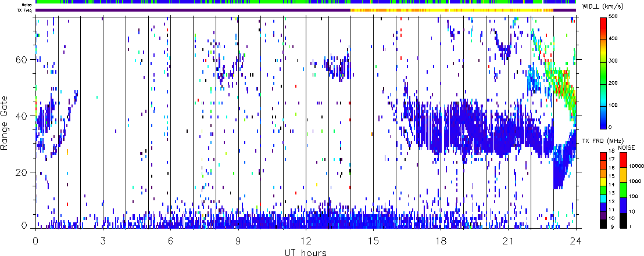
Task: Click the green-blue noise strip above the plot
Action: tap(306, 2)
